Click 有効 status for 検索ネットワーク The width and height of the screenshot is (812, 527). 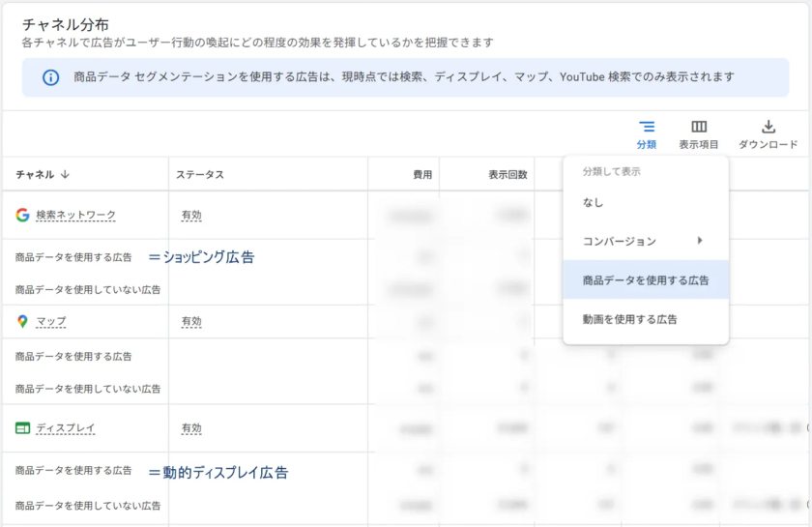click(x=191, y=215)
